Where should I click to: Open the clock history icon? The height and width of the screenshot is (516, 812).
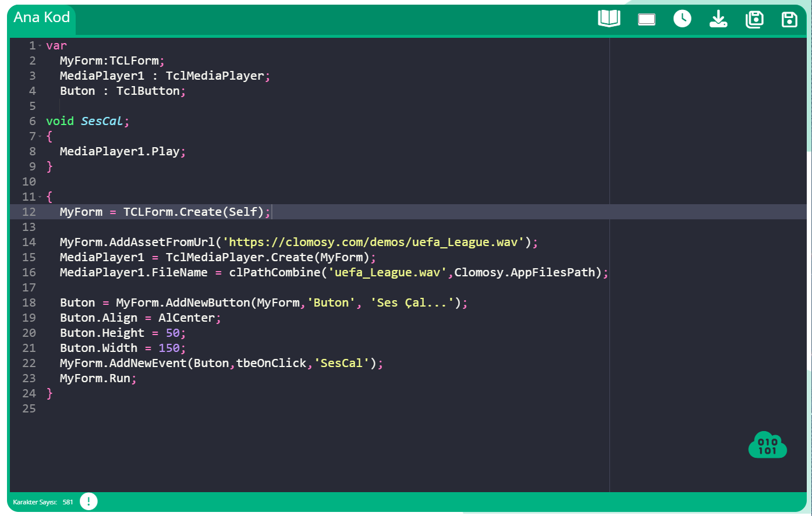tap(682, 19)
